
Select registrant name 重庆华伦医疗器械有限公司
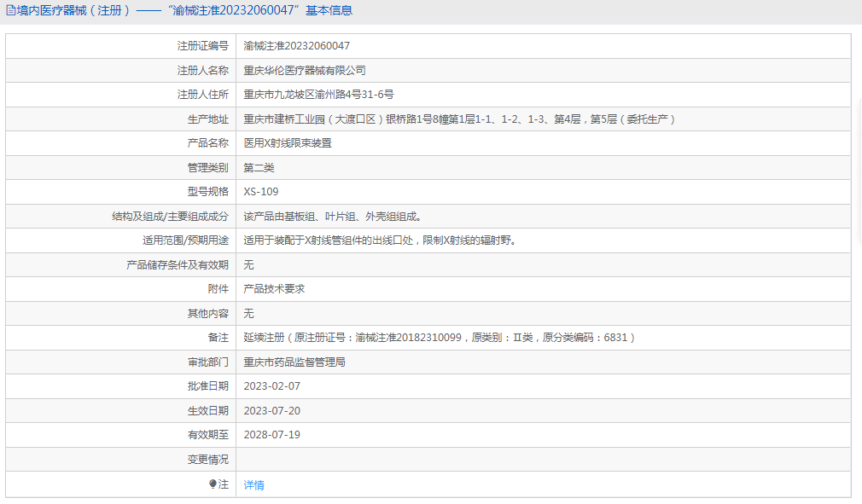coord(305,70)
